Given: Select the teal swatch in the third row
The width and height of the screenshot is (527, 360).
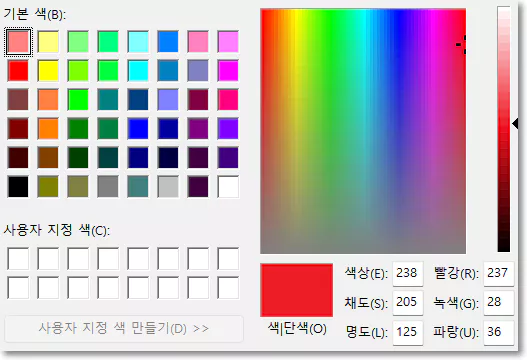Looking at the screenshot, I should [108, 99].
